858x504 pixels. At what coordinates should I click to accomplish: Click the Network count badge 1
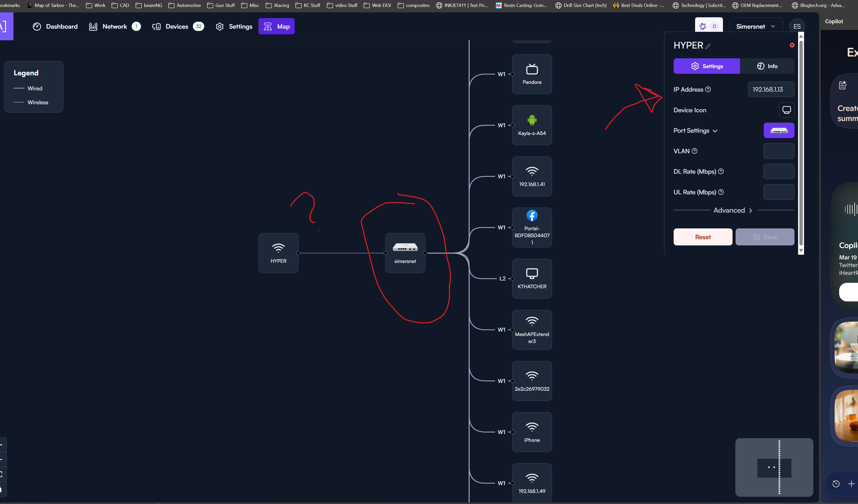coord(136,26)
